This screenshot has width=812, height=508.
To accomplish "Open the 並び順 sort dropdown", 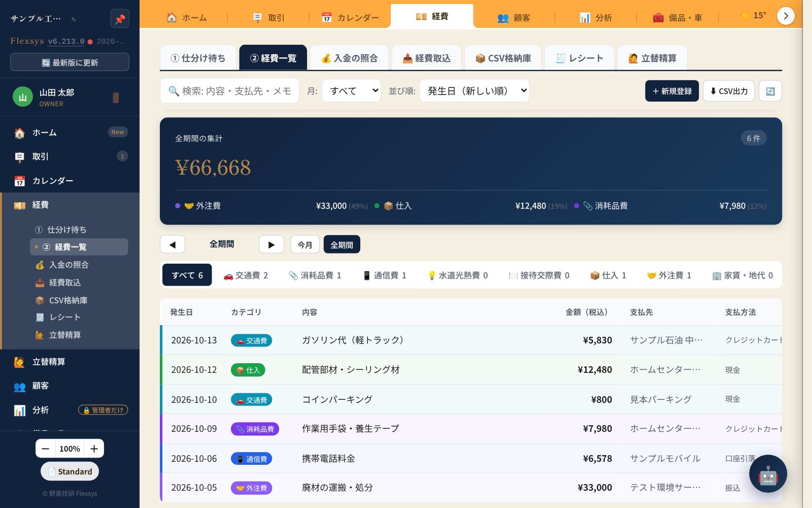I will 475,91.
